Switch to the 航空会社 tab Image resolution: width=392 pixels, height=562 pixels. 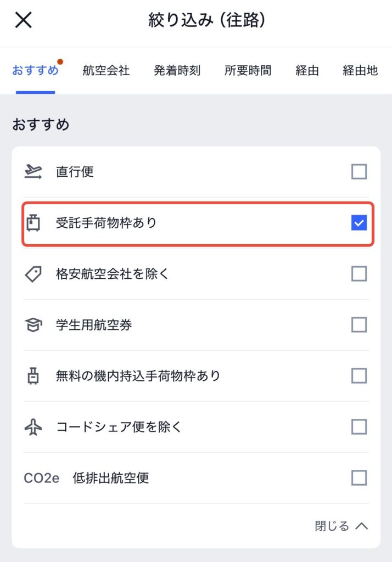pos(106,70)
